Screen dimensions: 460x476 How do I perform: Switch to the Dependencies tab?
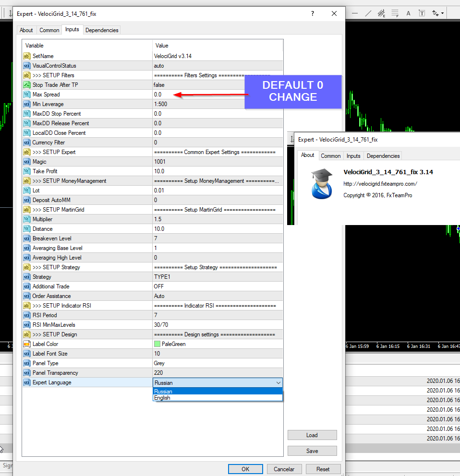coord(101,30)
